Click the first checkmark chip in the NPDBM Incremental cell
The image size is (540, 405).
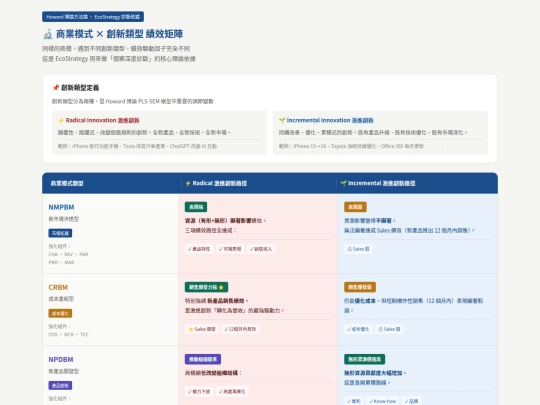(354, 401)
